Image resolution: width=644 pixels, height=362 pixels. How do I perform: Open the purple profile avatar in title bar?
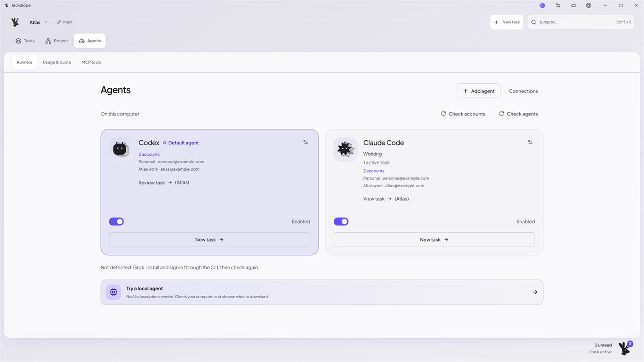542,6
